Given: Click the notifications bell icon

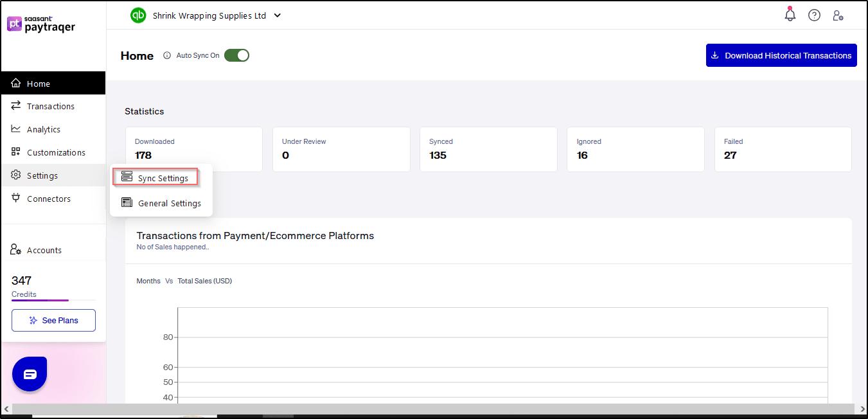Looking at the screenshot, I should coord(790,15).
